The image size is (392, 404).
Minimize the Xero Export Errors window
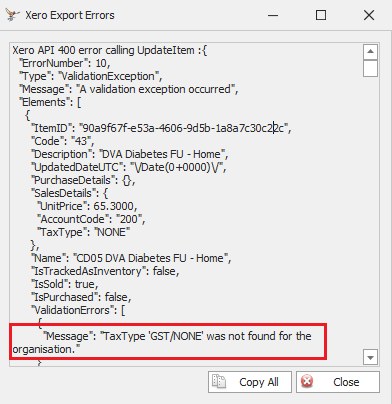273,15
